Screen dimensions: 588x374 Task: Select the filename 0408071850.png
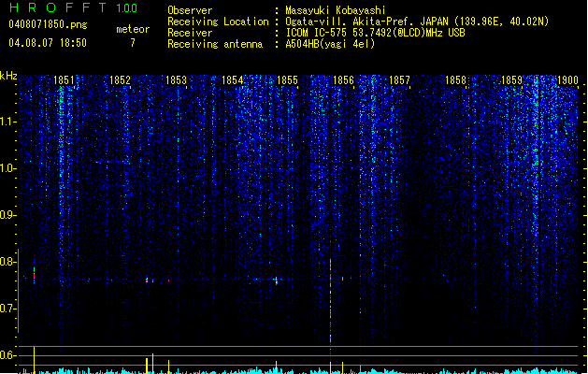(48, 24)
